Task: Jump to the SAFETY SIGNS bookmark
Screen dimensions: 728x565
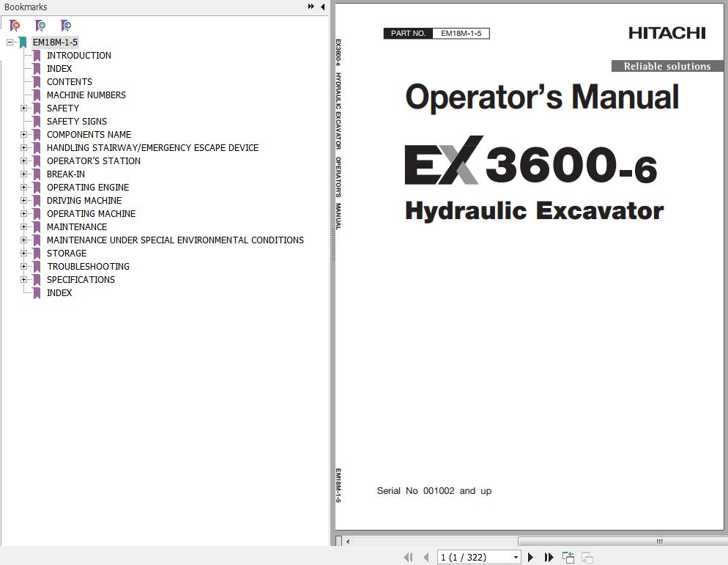Action: (76, 122)
